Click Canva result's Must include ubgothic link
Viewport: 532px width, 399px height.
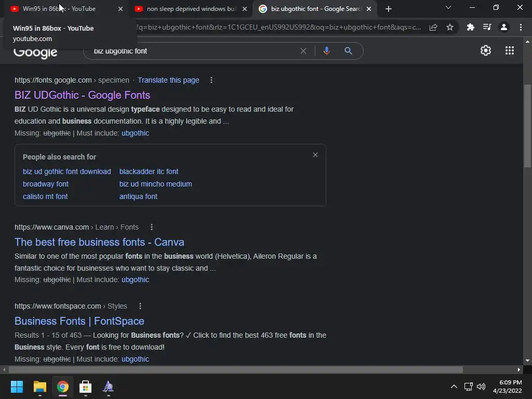click(x=135, y=280)
